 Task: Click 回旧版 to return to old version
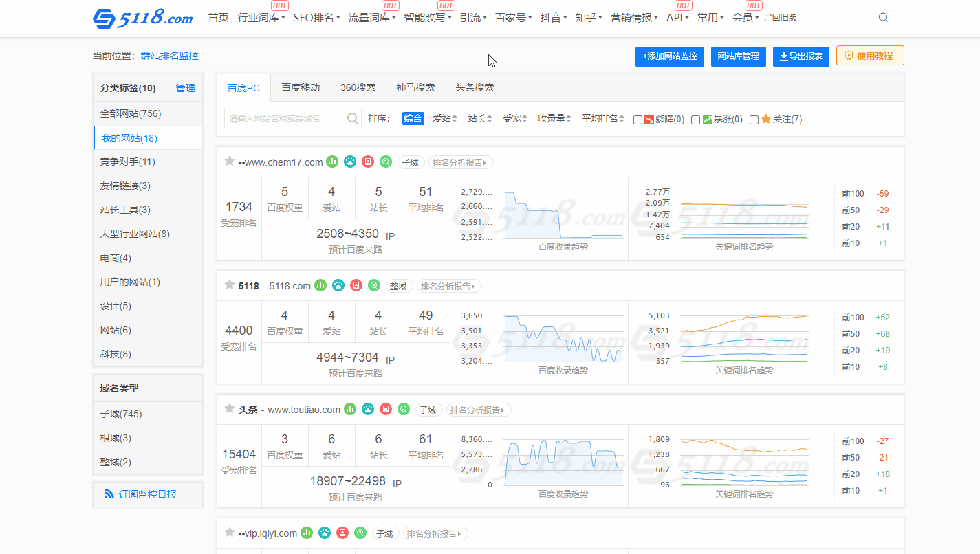[x=781, y=18]
